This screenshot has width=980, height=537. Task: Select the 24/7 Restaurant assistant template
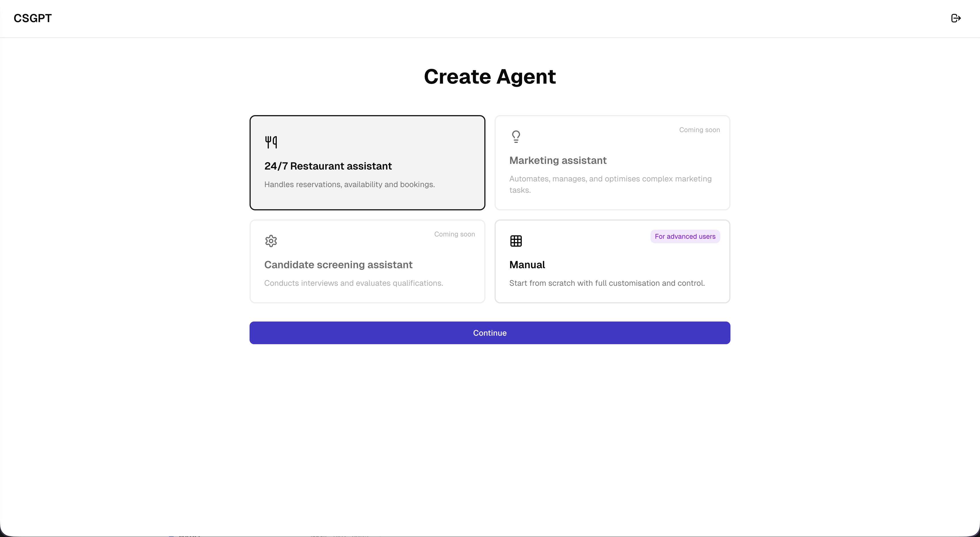coord(367,163)
